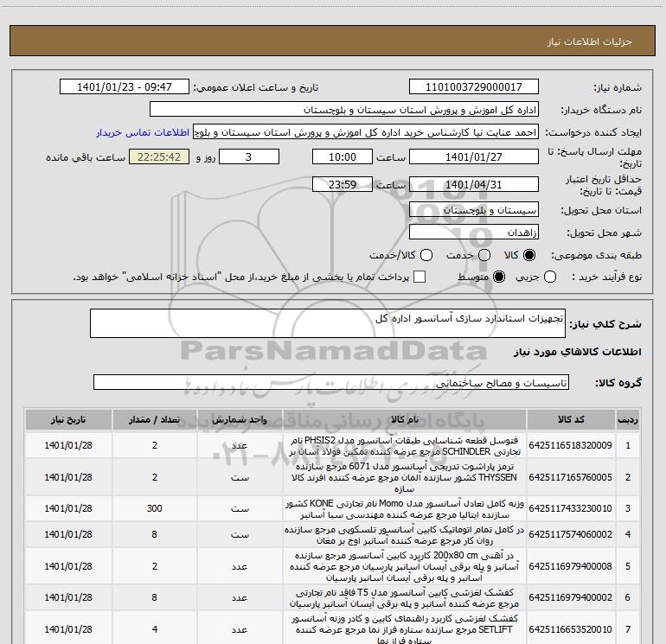Select the خدمت radio button
This screenshot has height=644, width=666.
pyautogui.click(x=484, y=255)
